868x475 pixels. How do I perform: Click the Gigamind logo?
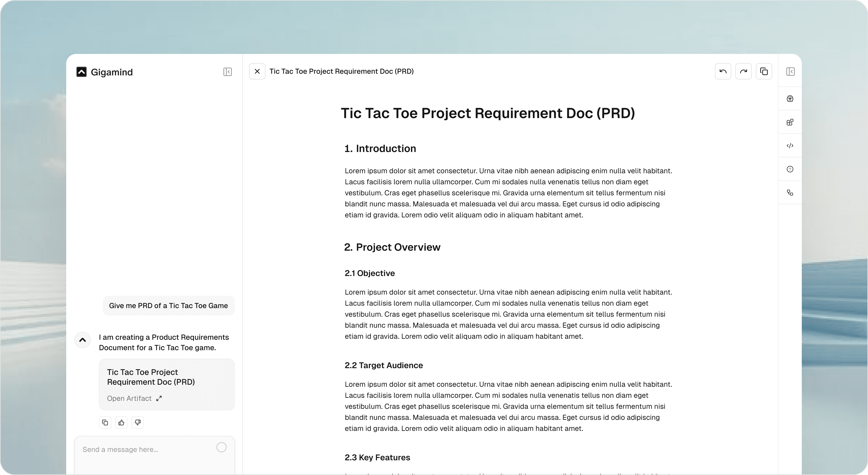click(x=82, y=72)
